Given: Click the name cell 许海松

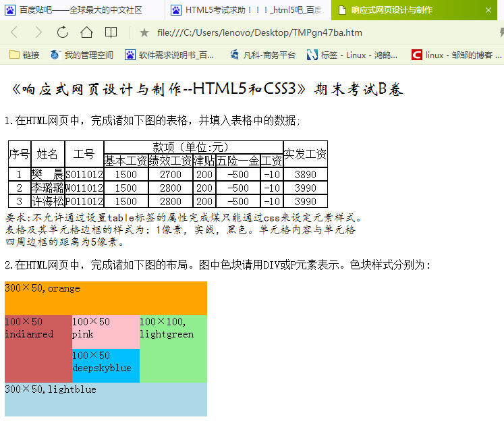Looking at the screenshot, I should click(48, 201).
